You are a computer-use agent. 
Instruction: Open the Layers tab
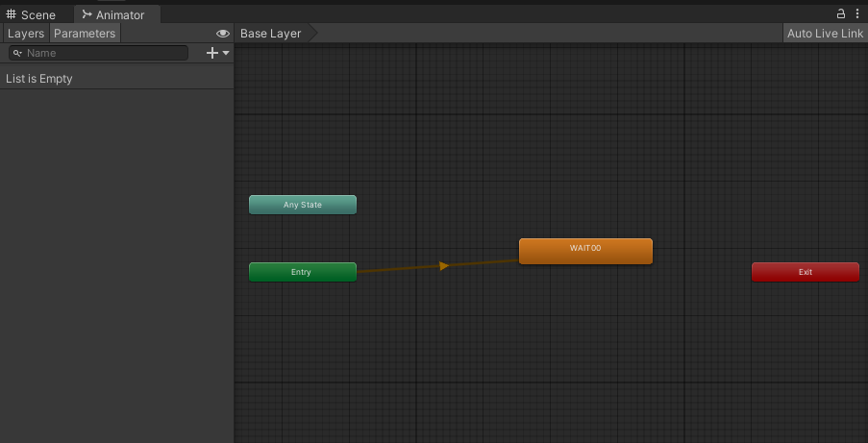pos(25,34)
